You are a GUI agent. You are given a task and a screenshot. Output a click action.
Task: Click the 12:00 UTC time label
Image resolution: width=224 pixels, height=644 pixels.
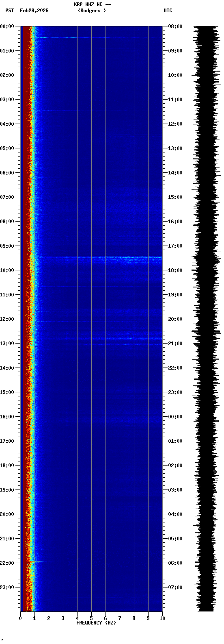pyautogui.click(x=175, y=124)
